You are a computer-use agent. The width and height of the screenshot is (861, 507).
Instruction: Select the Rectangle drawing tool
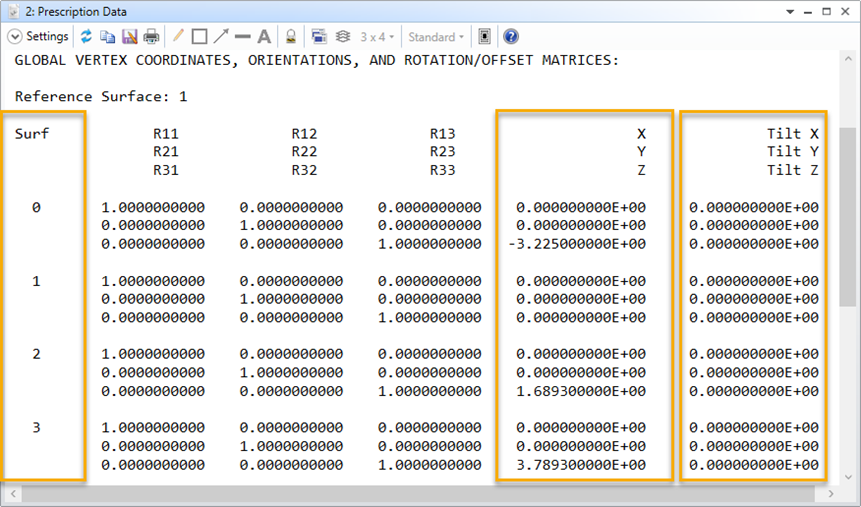click(x=199, y=37)
